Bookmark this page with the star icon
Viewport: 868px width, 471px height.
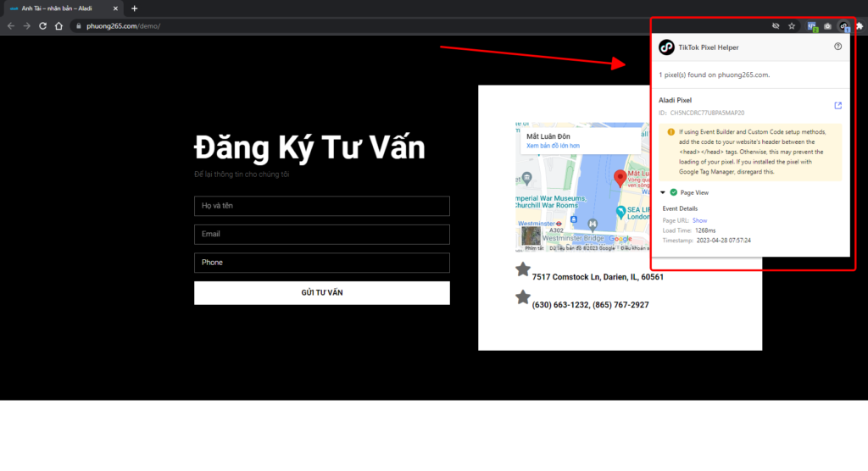(x=792, y=26)
